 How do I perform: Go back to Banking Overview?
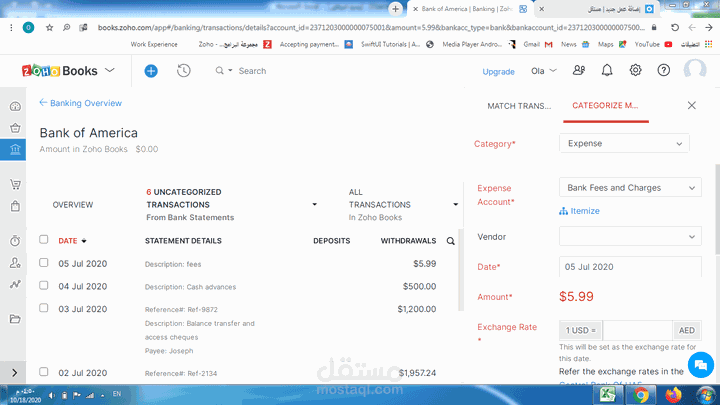pos(80,103)
